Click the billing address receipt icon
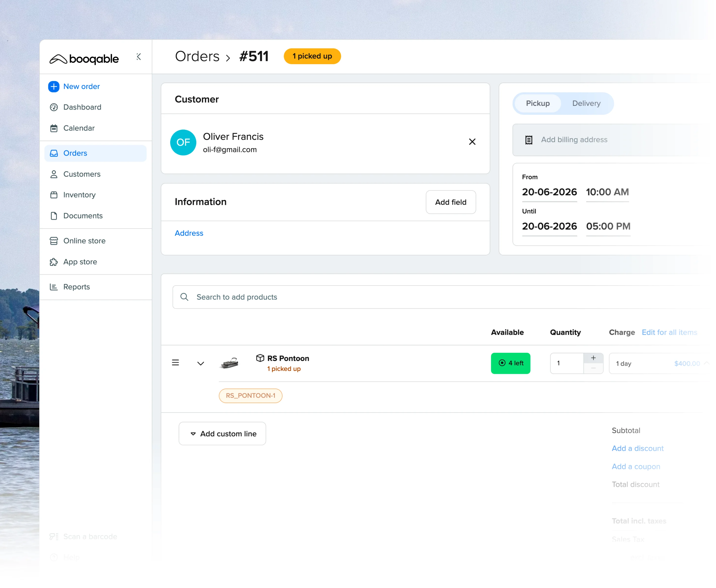716x588 pixels. tap(528, 140)
